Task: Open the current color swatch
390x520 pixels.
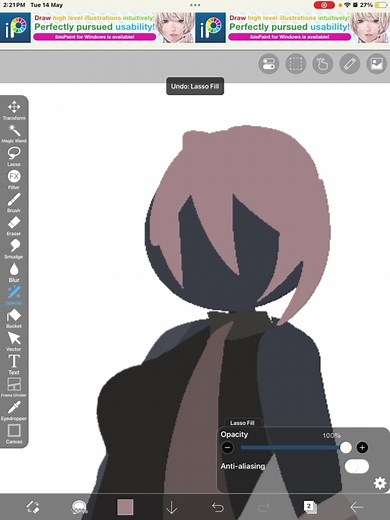Action: tap(125, 507)
